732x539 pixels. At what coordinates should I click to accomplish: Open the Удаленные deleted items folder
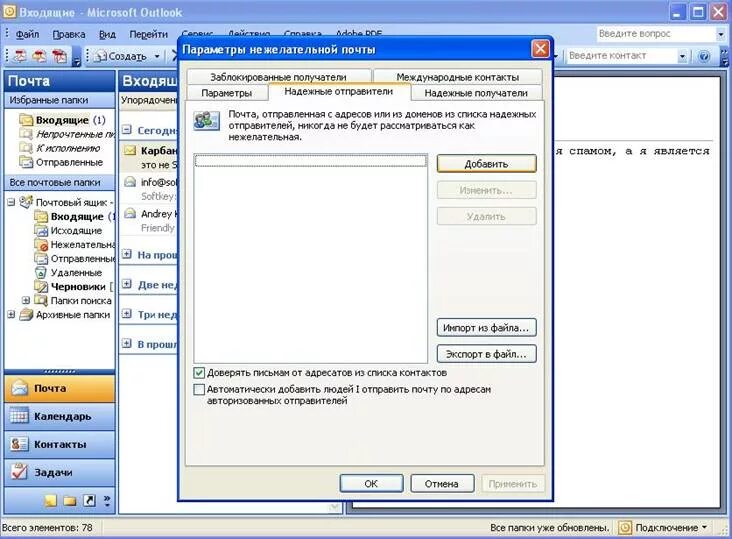(68, 273)
